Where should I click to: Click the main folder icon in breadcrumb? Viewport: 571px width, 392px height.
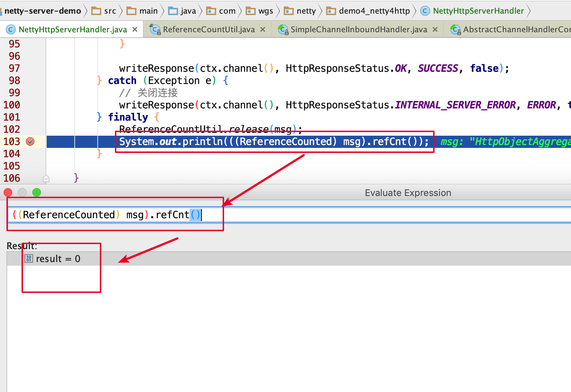[131, 11]
